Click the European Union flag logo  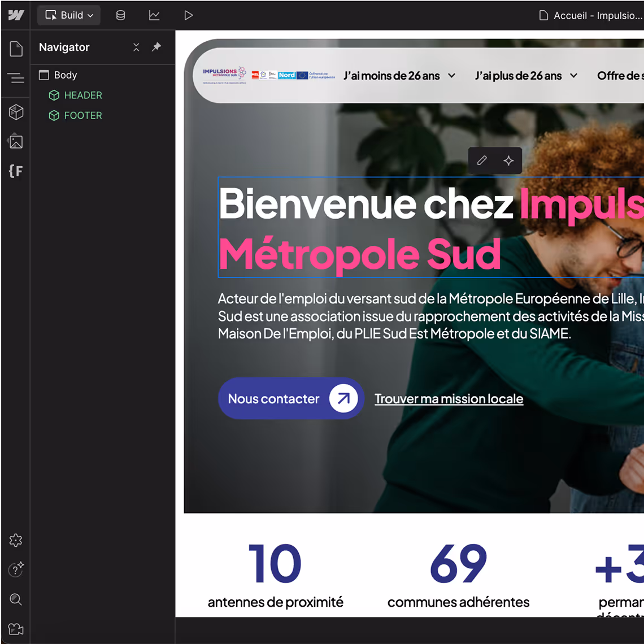302,75
